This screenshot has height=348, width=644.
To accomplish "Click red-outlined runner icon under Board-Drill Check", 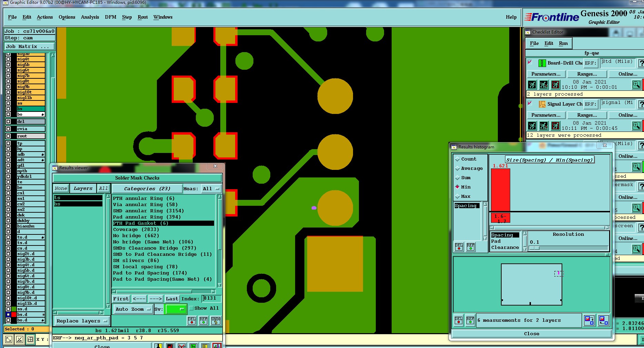I will 555,85.
